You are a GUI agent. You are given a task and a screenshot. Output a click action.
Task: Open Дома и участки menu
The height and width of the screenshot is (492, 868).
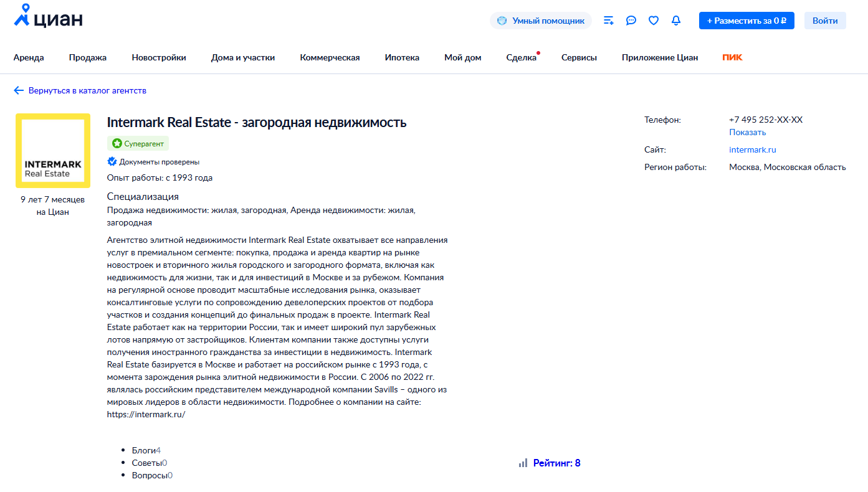click(x=243, y=57)
